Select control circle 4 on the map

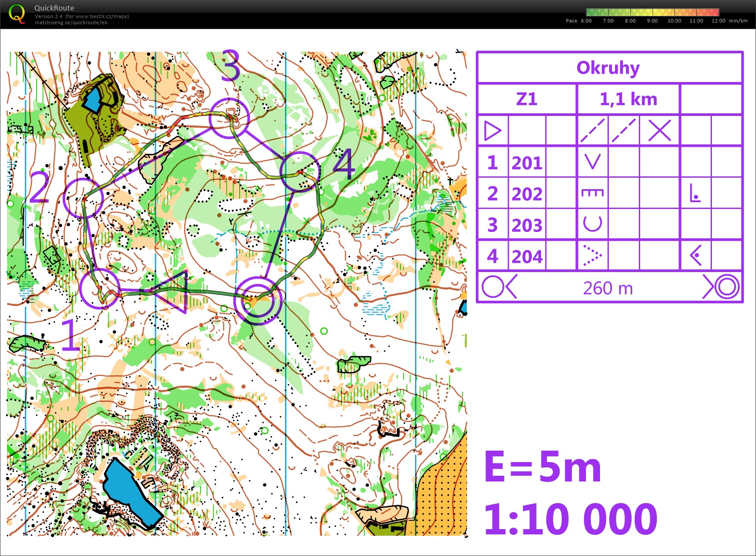300,172
